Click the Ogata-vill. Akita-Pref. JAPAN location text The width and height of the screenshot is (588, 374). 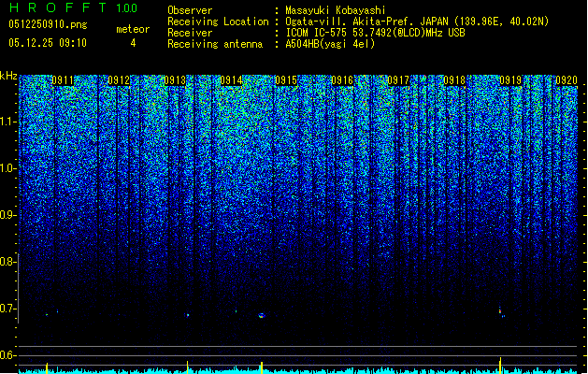point(417,22)
